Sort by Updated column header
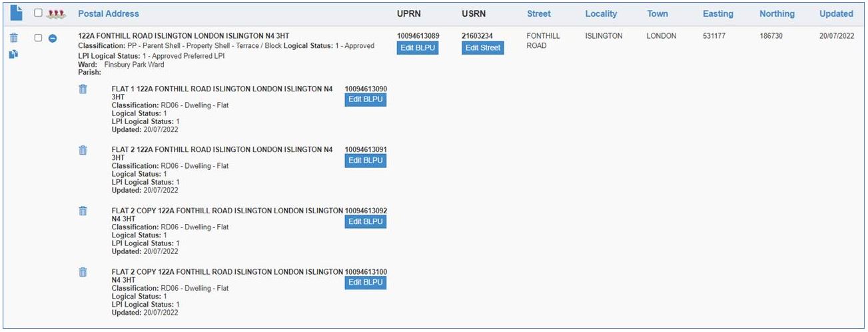Screen dimensions: 868x332 coord(836,13)
